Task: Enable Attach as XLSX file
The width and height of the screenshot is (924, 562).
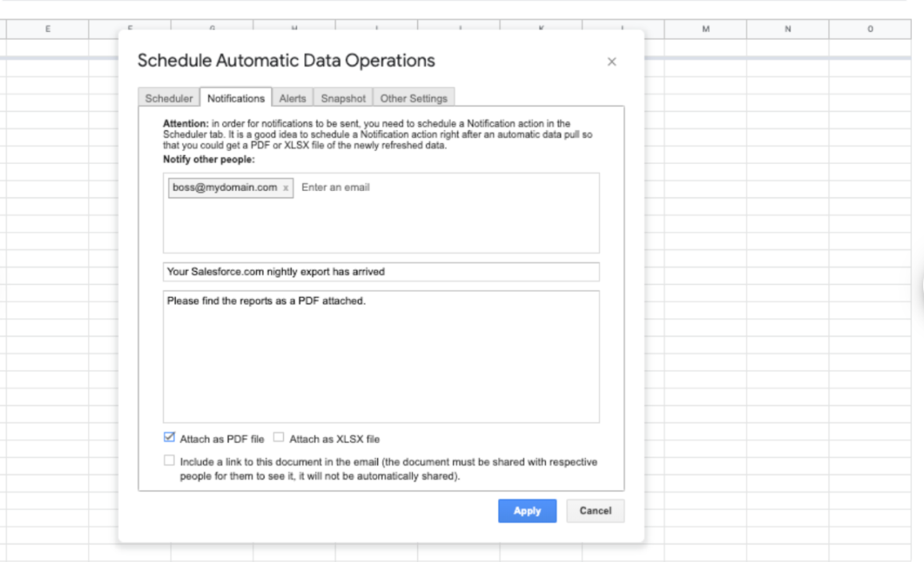Action: (x=279, y=437)
